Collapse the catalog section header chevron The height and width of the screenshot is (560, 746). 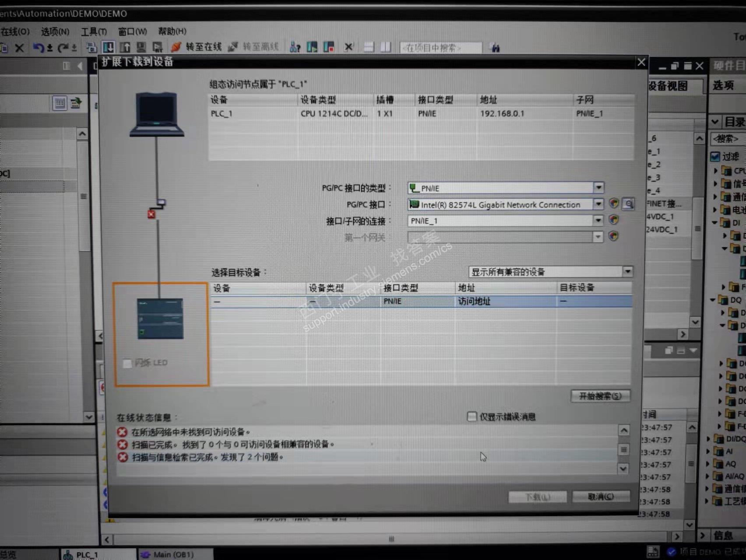[715, 121]
